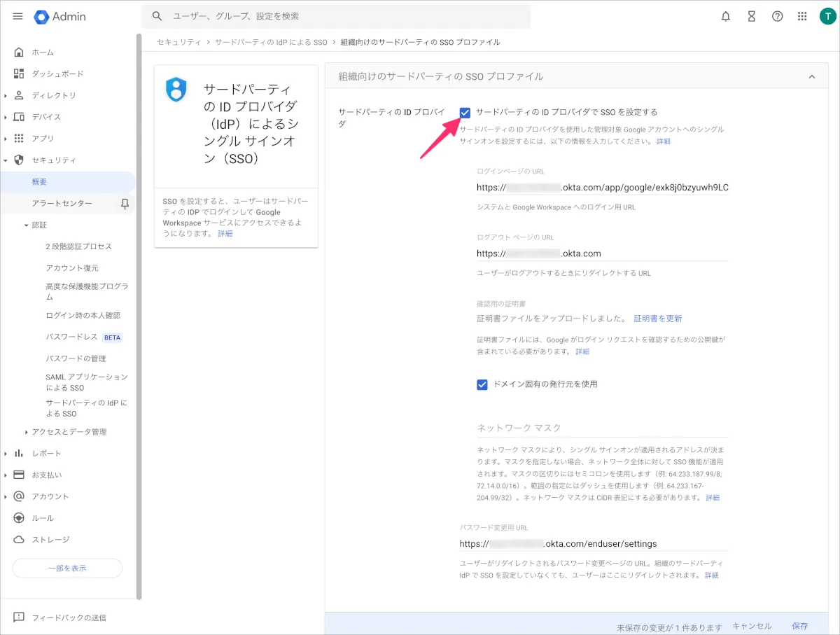Click the ネットワーク マスク input field
This screenshot has width=840, height=635.
(603, 428)
